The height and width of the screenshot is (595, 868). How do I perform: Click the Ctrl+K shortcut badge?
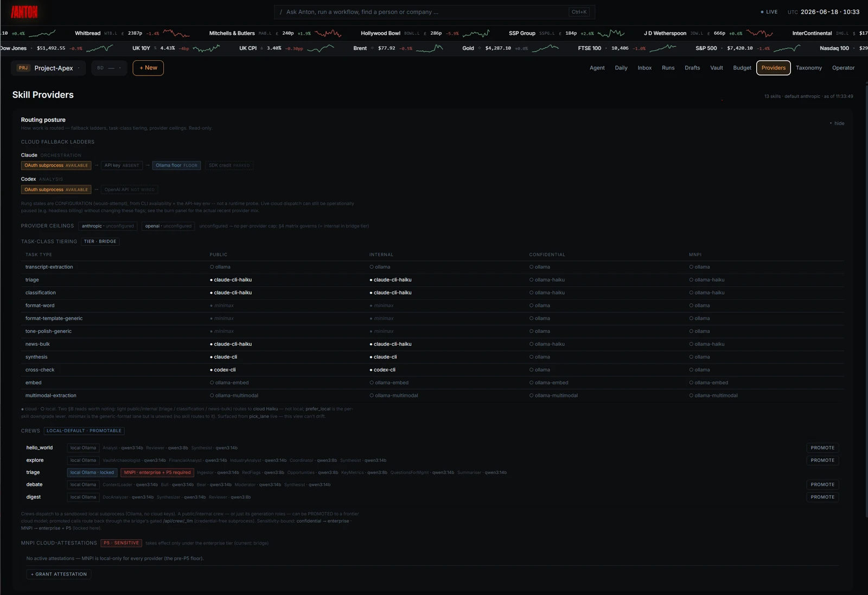(579, 12)
